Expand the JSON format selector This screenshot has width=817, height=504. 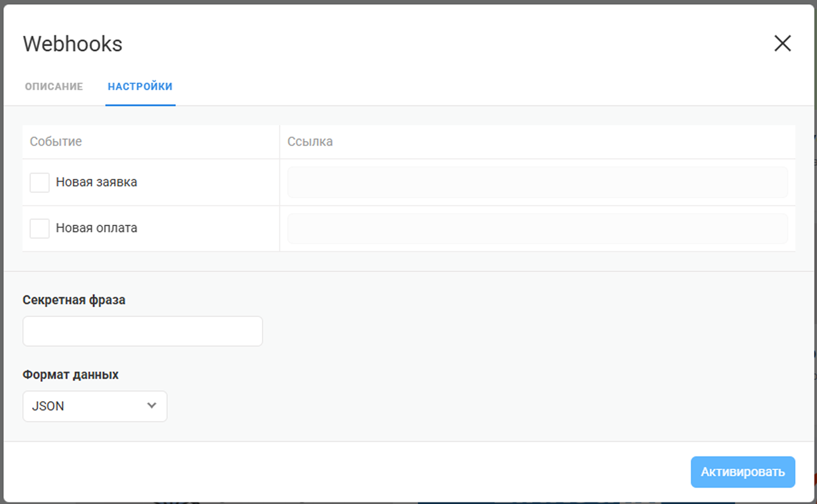tap(95, 406)
